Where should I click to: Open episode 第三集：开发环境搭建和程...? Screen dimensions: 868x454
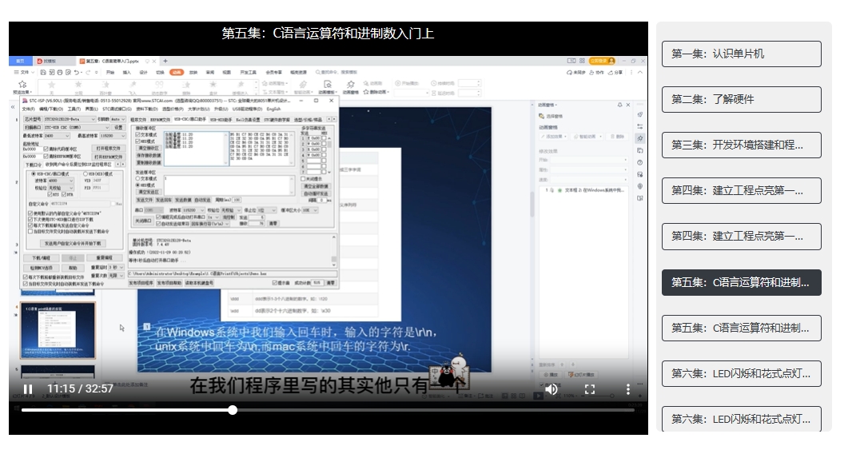tap(741, 145)
